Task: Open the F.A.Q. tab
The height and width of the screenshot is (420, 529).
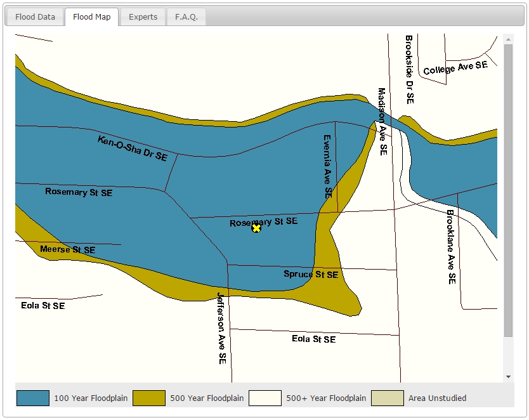Action: point(186,17)
